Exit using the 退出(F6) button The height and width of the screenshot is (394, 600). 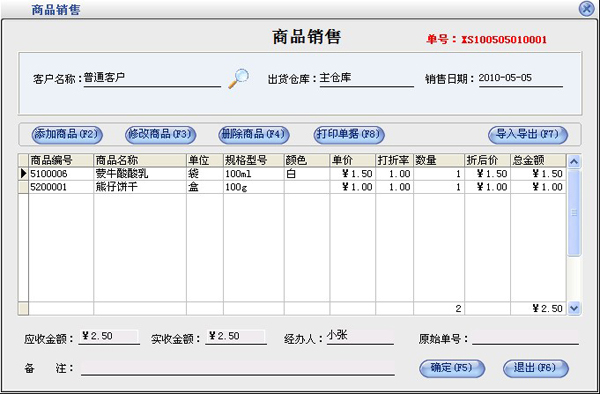(x=536, y=368)
